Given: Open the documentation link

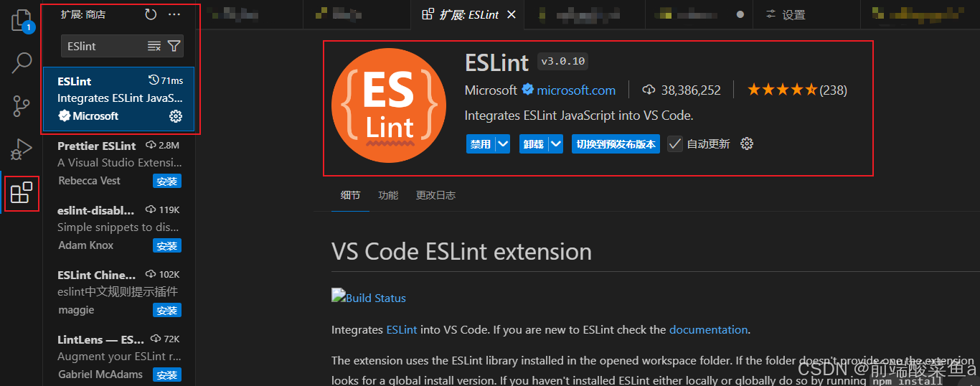Looking at the screenshot, I should (x=708, y=330).
